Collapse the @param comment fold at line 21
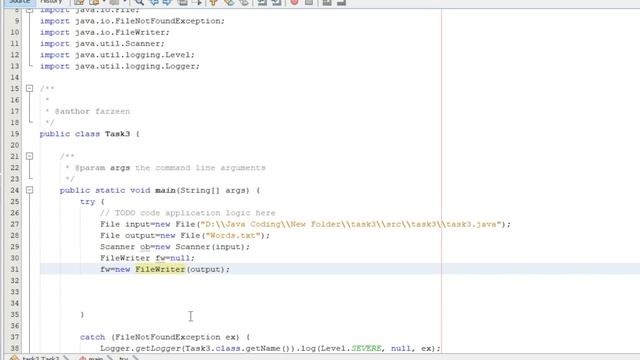This screenshot has width=640, height=360. pyautogui.click(x=29, y=156)
